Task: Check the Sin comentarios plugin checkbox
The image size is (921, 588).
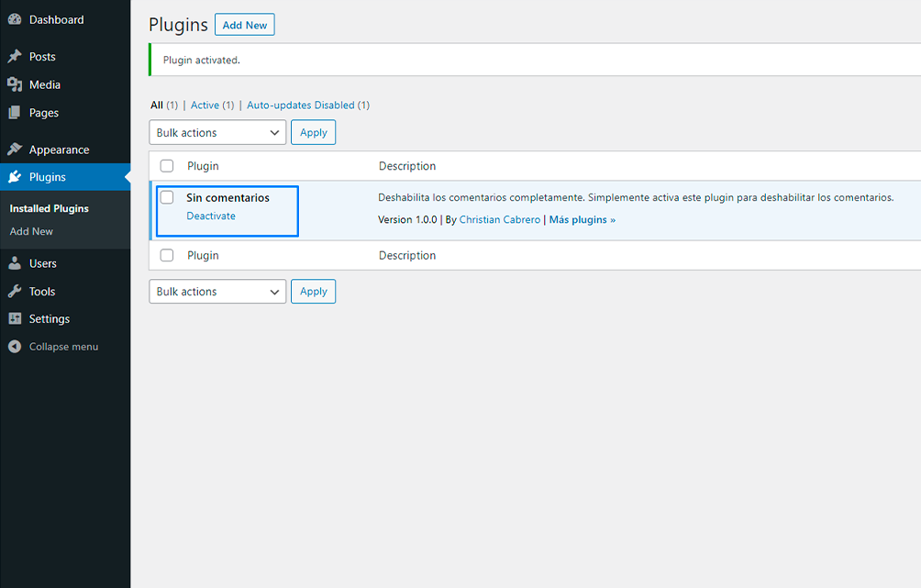Action: [x=167, y=197]
